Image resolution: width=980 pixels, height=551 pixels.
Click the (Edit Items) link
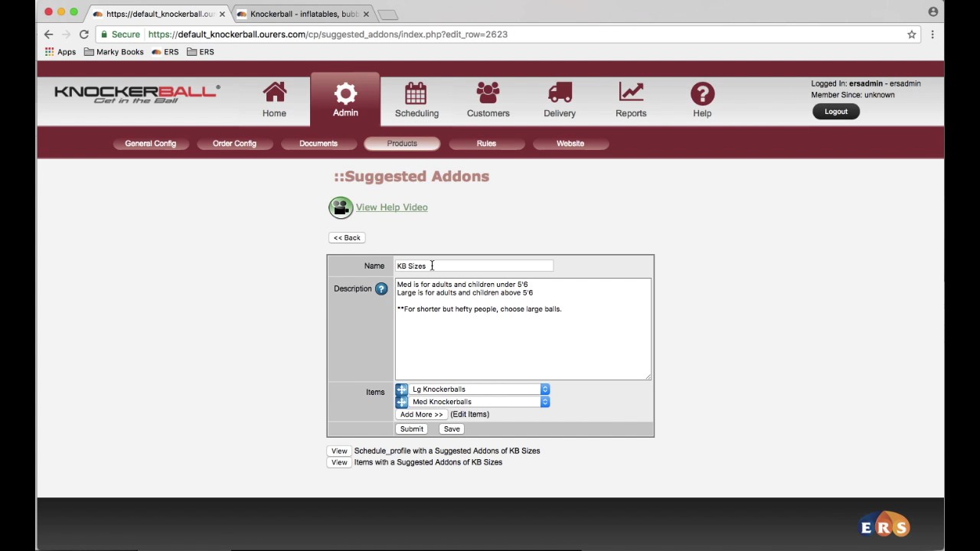(469, 415)
